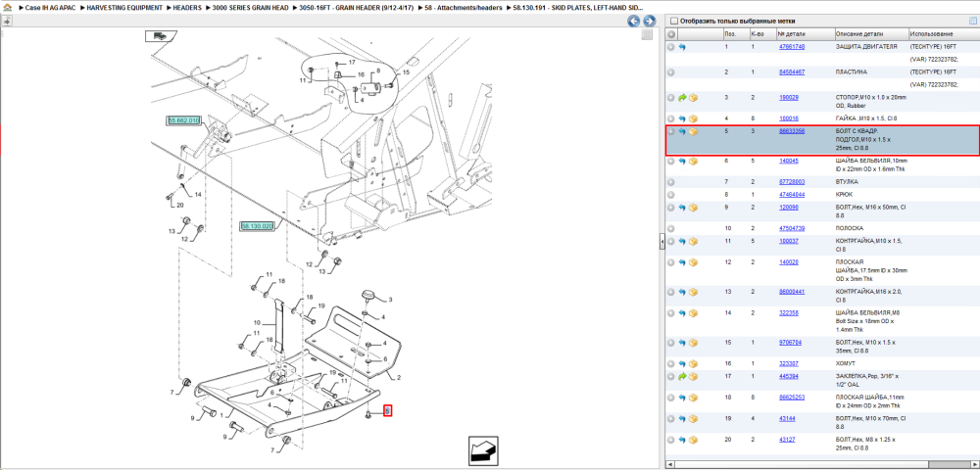980x470 pixels.
Task: Go to previous figure with left blue arrow
Action: 634,22
